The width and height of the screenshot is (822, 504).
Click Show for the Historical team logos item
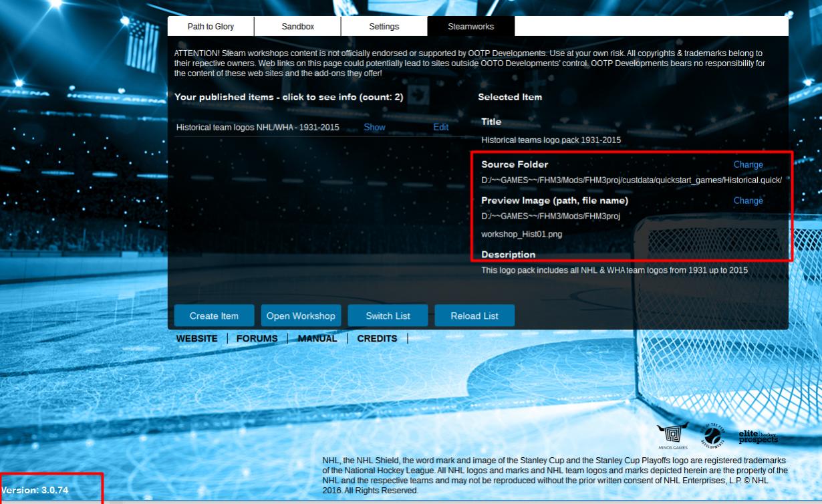[x=374, y=127]
